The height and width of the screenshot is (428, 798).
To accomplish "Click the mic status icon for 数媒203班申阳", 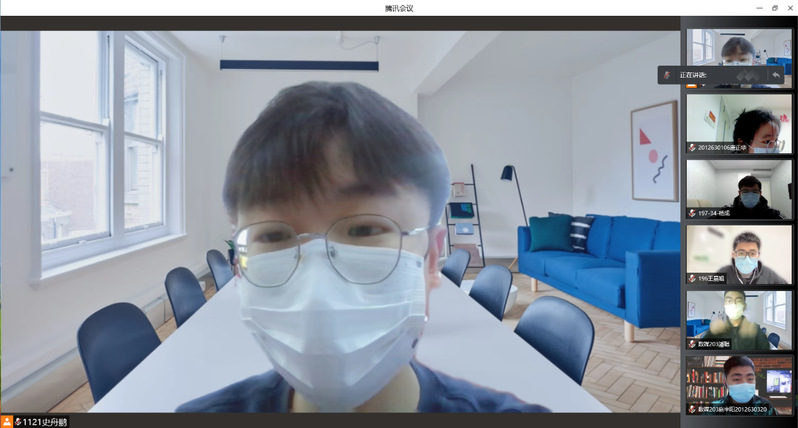I will click(x=692, y=409).
